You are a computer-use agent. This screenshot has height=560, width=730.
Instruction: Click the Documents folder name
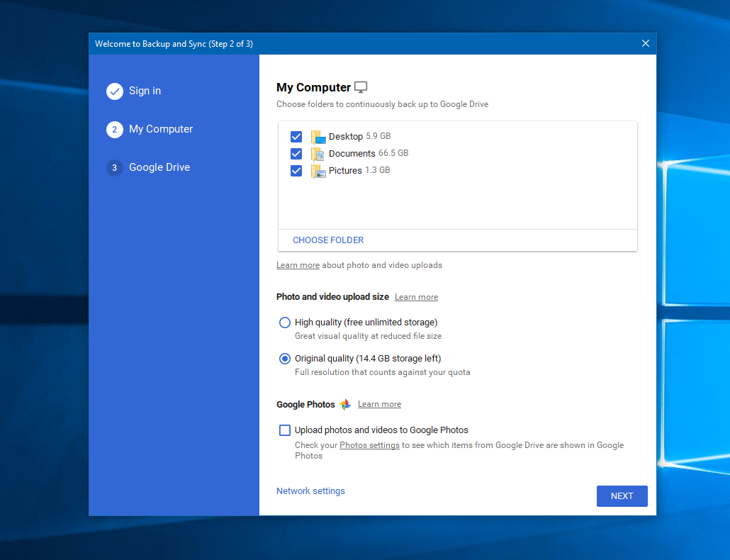[352, 153]
